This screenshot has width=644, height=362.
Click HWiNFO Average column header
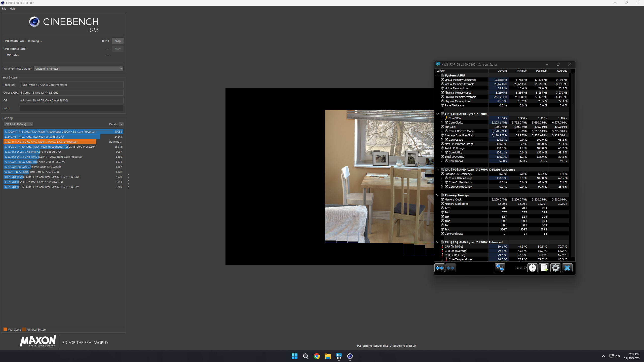pos(559,71)
